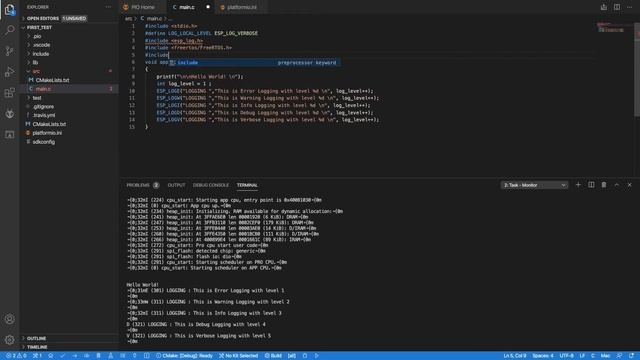Split the terminal panel

point(591,185)
